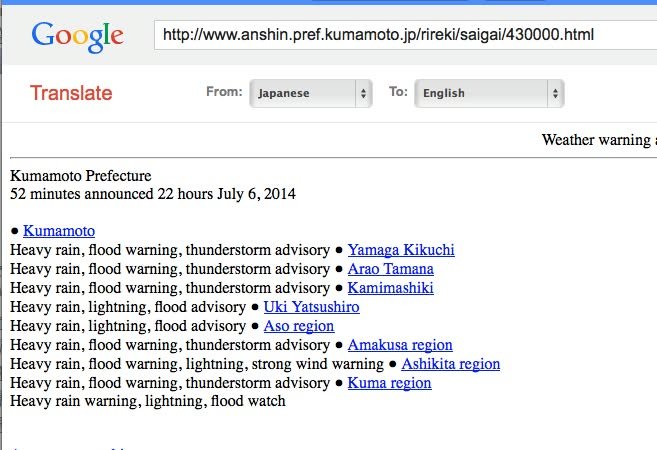Open the Uki Yatsushiro link
Viewport: 657px width, 450px height.
point(311,307)
